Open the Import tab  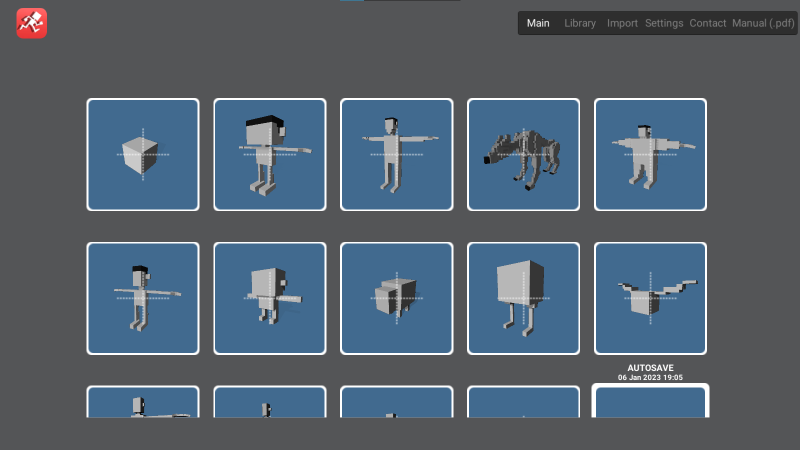pyautogui.click(x=622, y=23)
